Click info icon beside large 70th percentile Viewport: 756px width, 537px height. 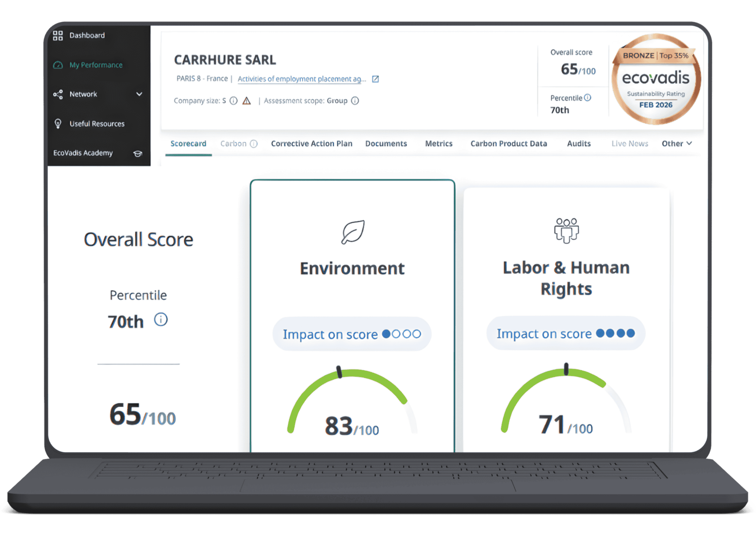[161, 320]
